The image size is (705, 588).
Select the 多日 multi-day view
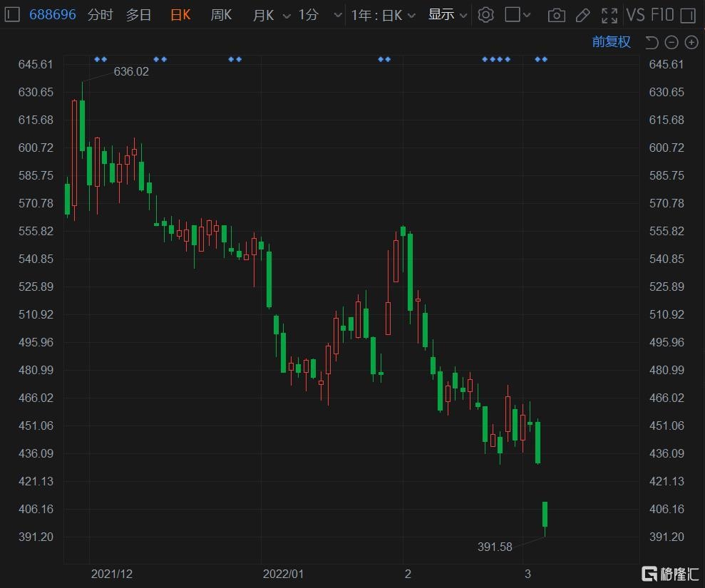tap(138, 15)
